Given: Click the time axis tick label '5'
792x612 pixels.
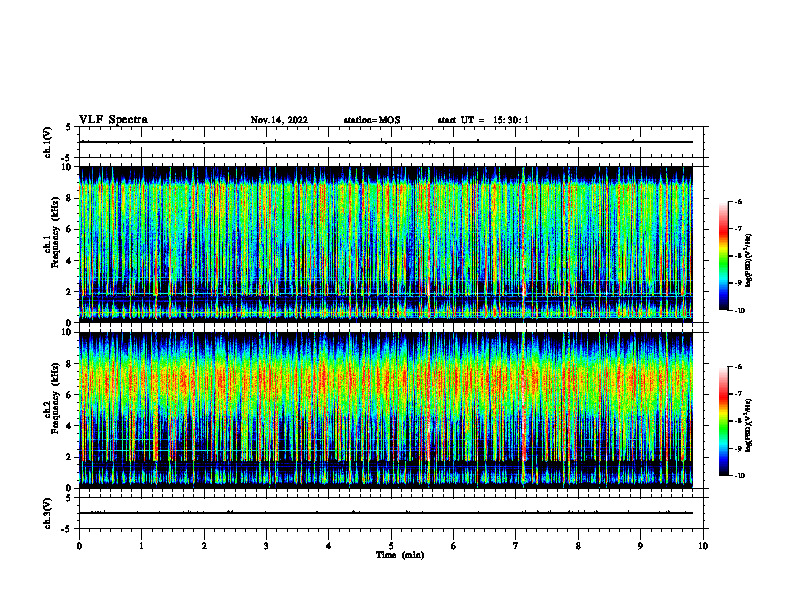Looking at the screenshot, I should (391, 546).
